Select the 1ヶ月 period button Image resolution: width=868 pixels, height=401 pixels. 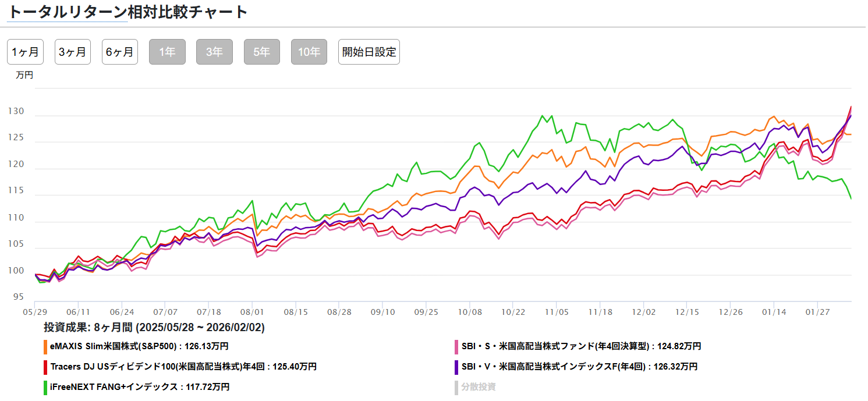[x=25, y=52]
